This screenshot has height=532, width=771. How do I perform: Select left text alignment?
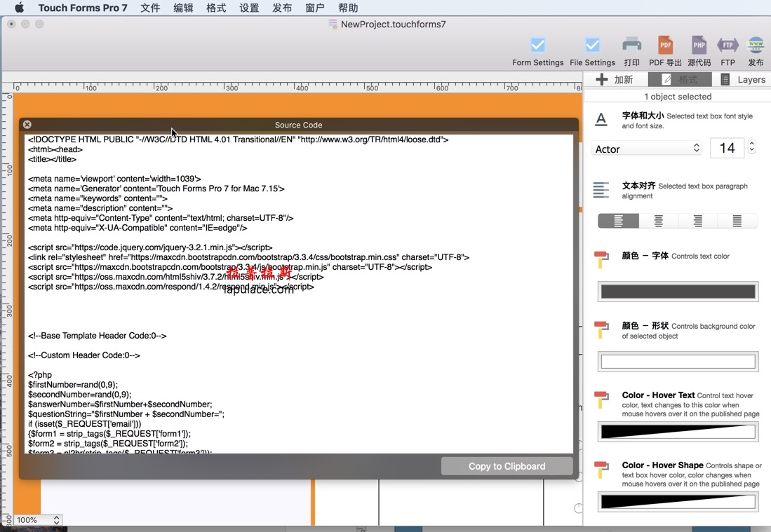[618, 221]
